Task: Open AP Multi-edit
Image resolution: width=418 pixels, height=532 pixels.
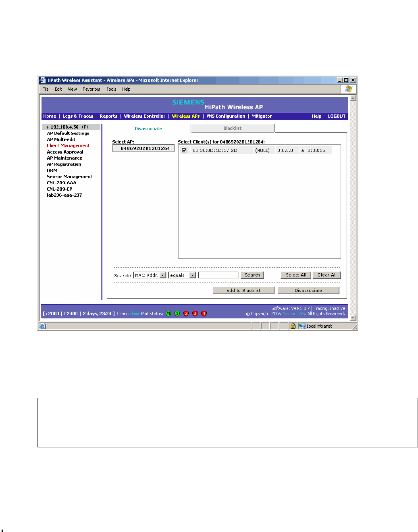Action: tap(61, 139)
